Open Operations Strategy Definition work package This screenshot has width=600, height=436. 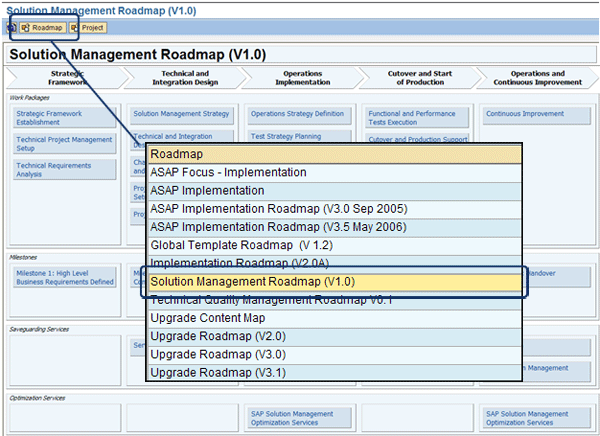pos(299,116)
